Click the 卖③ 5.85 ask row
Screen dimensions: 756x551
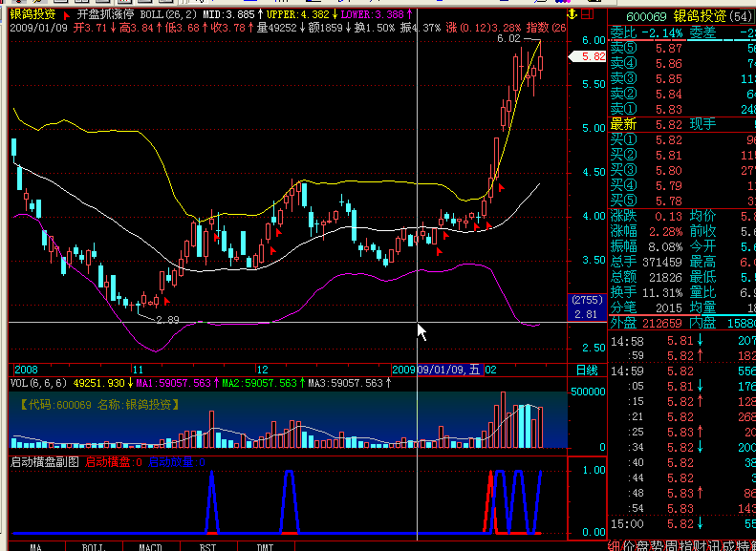pyautogui.click(x=682, y=78)
